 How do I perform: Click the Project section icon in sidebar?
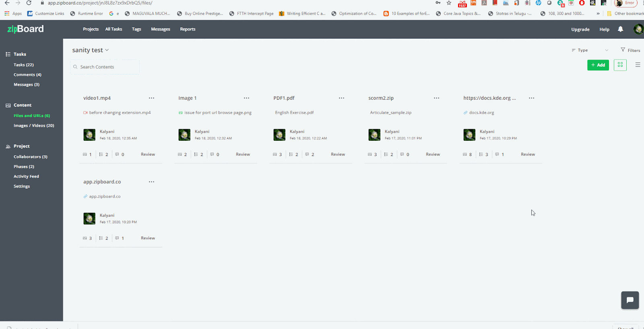click(x=8, y=146)
